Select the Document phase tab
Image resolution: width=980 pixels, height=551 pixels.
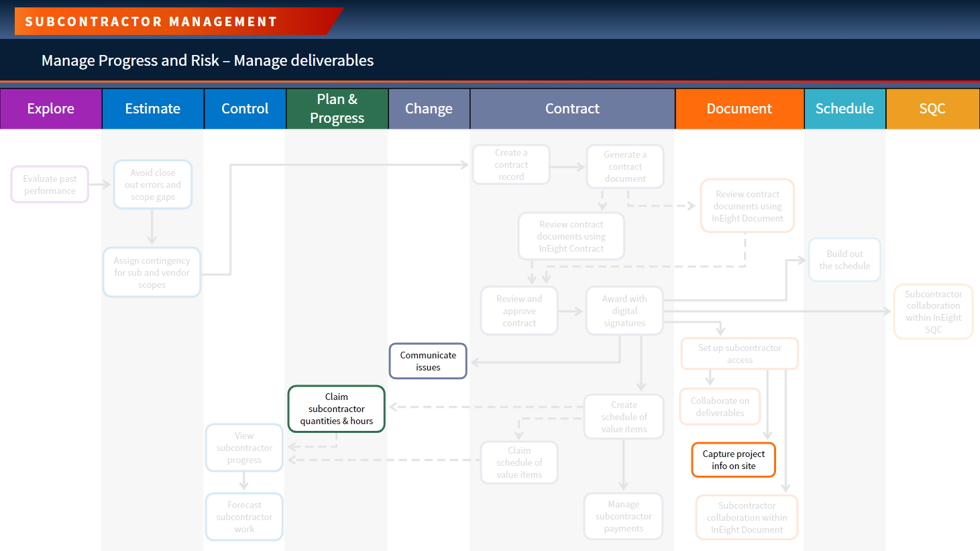tap(739, 109)
